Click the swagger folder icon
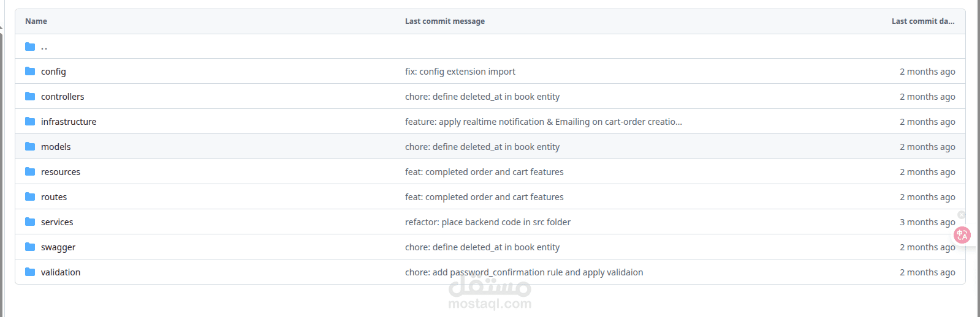This screenshot has height=317, width=980. point(30,247)
